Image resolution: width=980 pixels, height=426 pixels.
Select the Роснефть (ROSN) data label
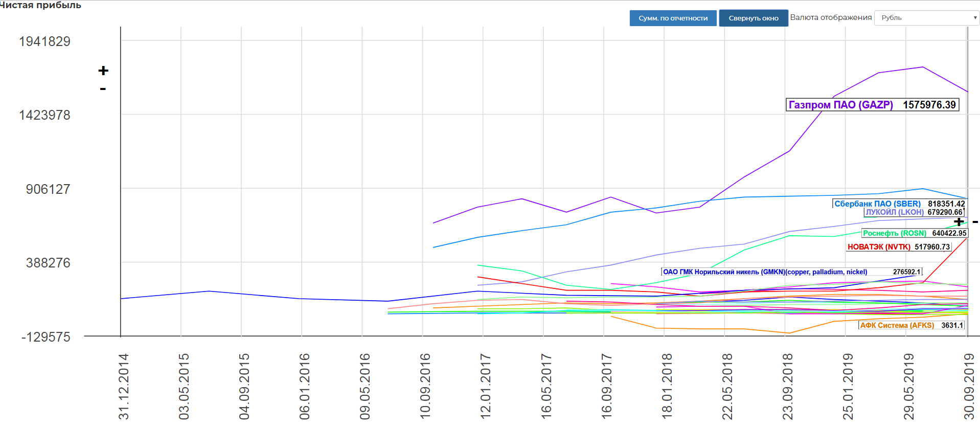pos(915,233)
